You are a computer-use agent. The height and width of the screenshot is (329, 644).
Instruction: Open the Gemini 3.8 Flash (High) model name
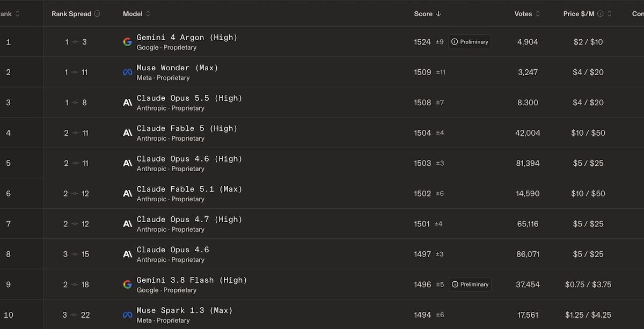pyautogui.click(x=192, y=280)
